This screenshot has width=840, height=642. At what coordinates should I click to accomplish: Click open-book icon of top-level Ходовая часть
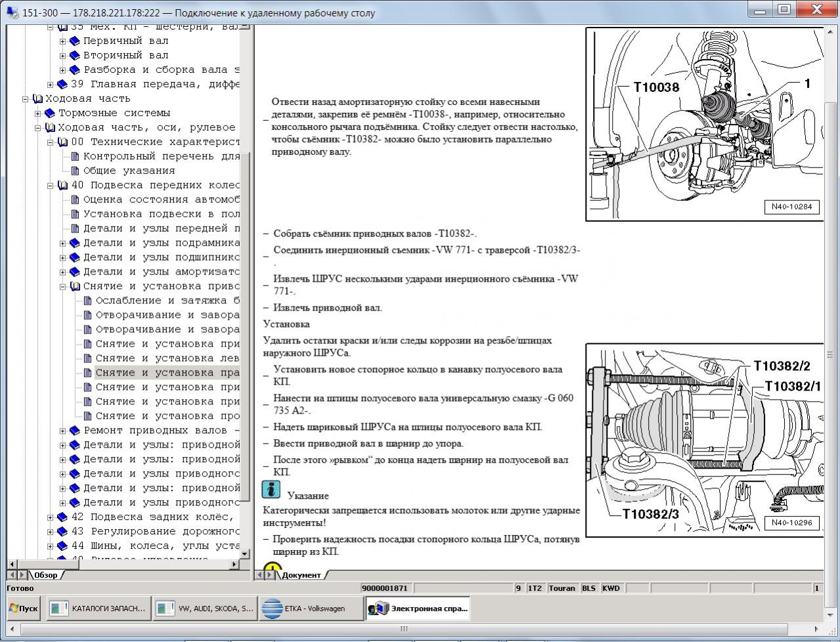37,98
